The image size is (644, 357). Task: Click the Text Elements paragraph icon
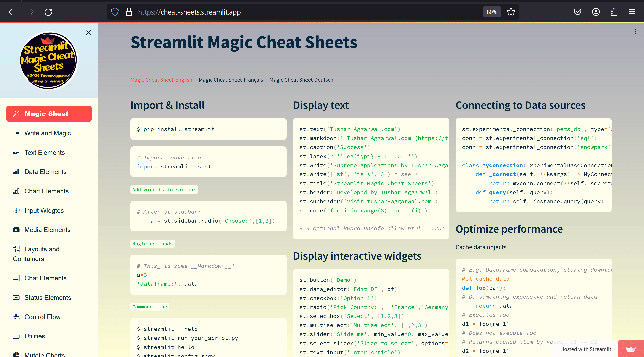pos(16,152)
